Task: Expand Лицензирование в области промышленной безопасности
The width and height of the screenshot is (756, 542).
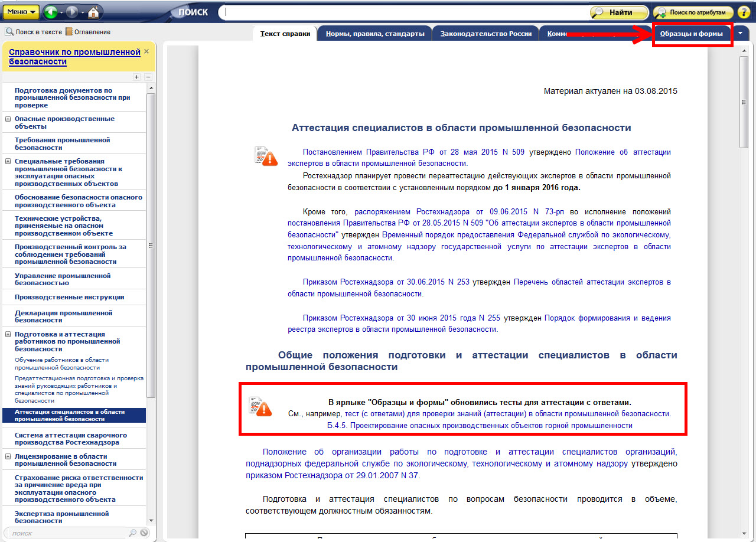Action: (8, 456)
